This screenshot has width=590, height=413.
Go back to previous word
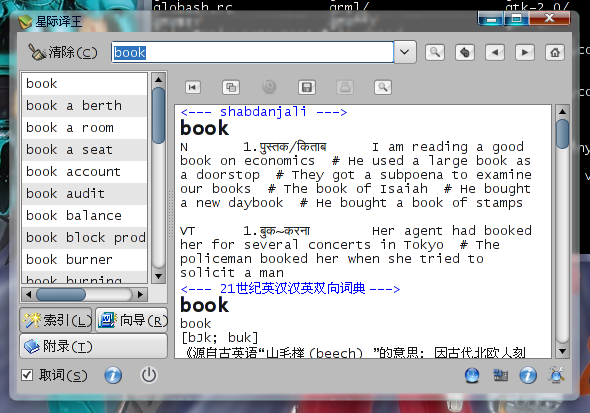point(495,52)
